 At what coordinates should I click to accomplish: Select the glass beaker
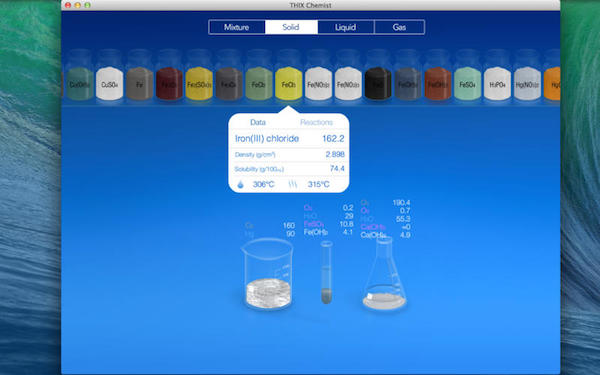coord(268,274)
